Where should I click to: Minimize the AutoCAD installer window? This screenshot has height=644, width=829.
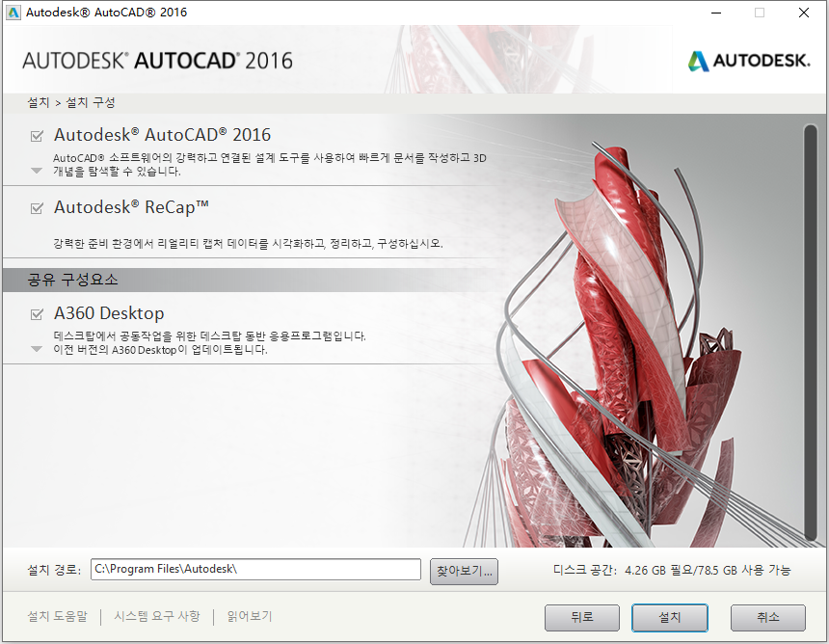716,13
